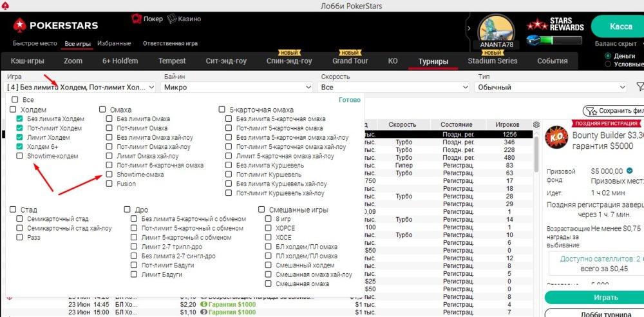The height and width of the screenshot is (317, 644).
Task: Expand the Тип dropdown showing Обычный
Action: pyautogui.click(x=551, y=87)
